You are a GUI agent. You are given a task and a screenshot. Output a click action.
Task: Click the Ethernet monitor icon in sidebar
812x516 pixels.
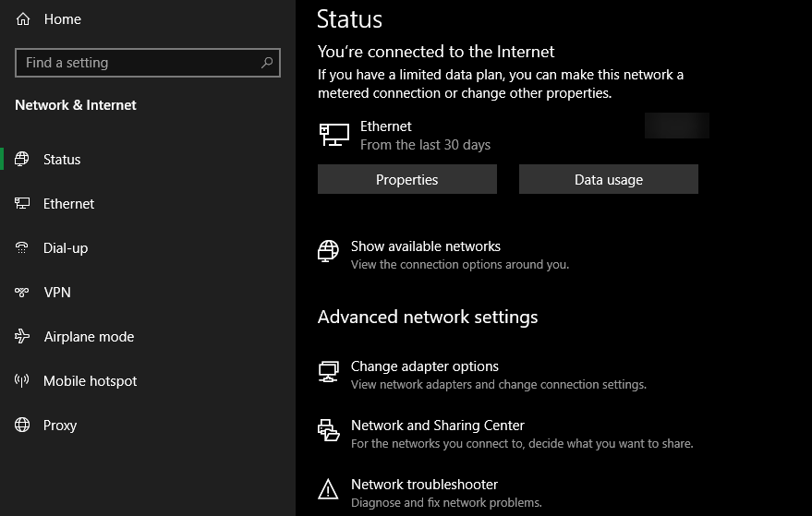click(23, 204)
